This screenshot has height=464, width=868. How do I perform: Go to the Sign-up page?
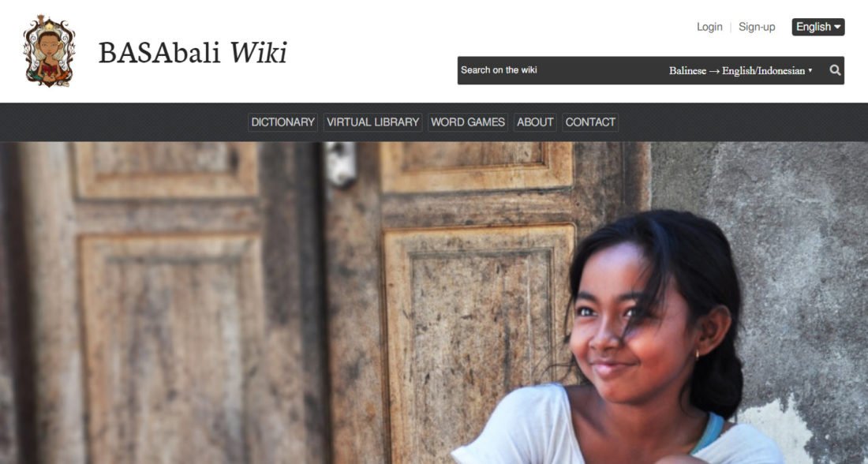[x=757, y=27]
